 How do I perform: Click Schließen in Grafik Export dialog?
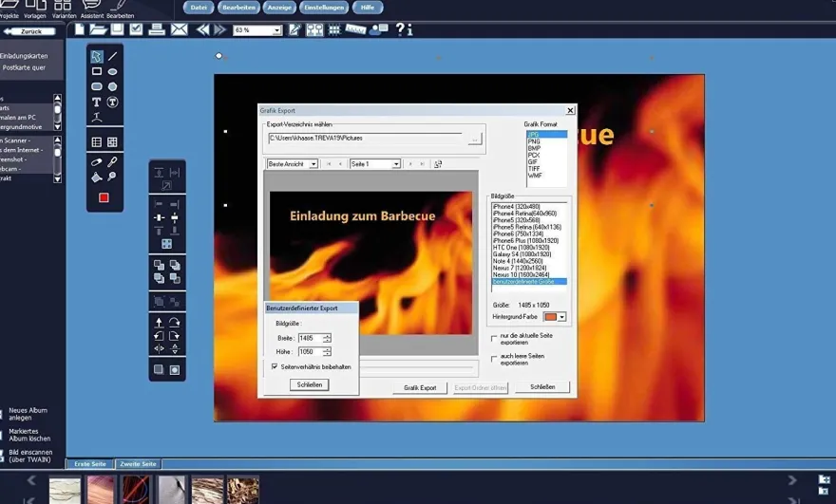pyautogui.click(x=542, y=387)
